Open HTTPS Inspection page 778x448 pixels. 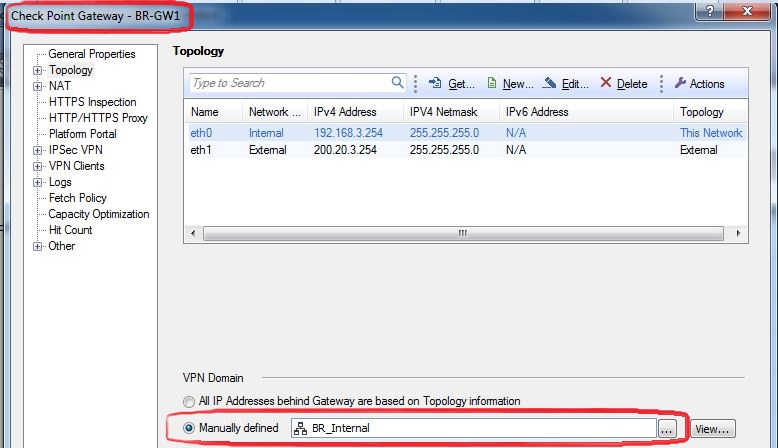[93, 102]
